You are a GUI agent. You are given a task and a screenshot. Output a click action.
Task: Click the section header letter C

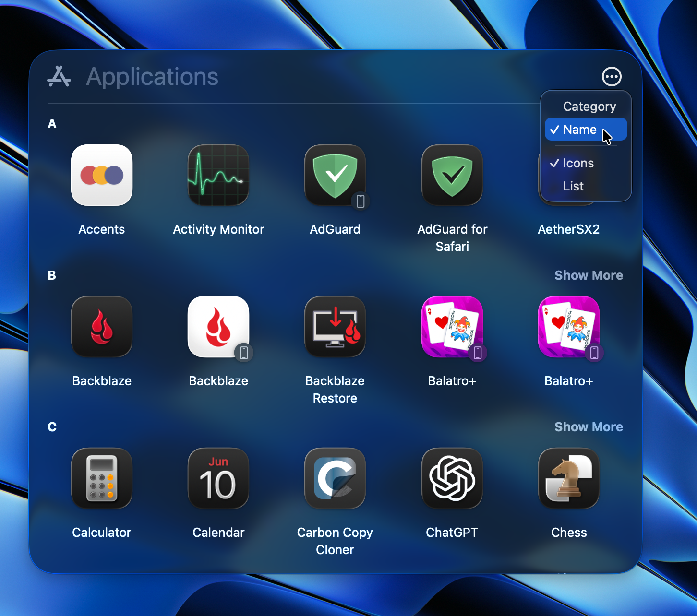(52, 427)
